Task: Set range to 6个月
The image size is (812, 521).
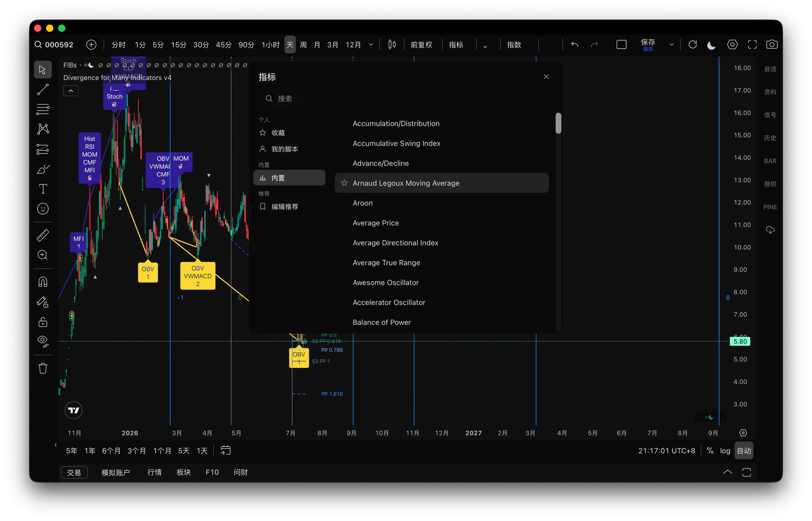Action: (111, 451)
